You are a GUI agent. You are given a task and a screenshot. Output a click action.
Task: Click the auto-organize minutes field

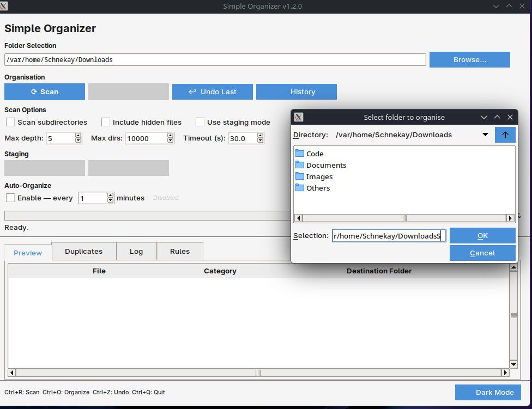coord(93,198)
